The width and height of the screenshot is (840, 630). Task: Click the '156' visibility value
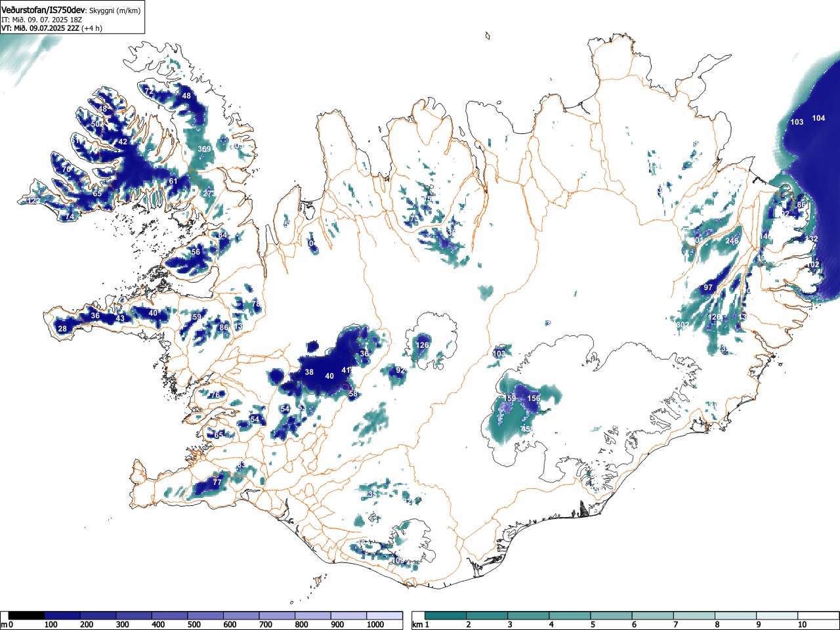pos(534,398)
